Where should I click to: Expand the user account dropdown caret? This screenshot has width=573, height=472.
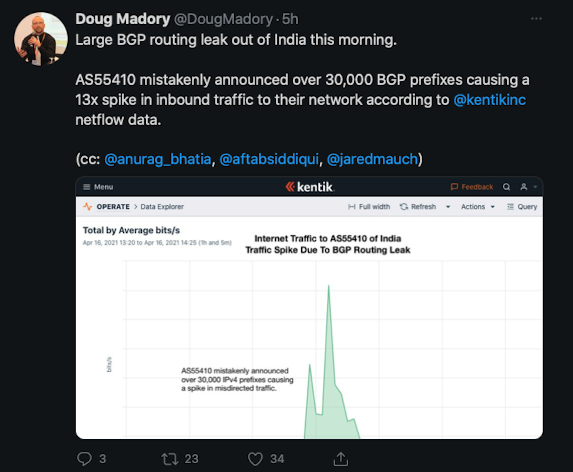(535, 187)
